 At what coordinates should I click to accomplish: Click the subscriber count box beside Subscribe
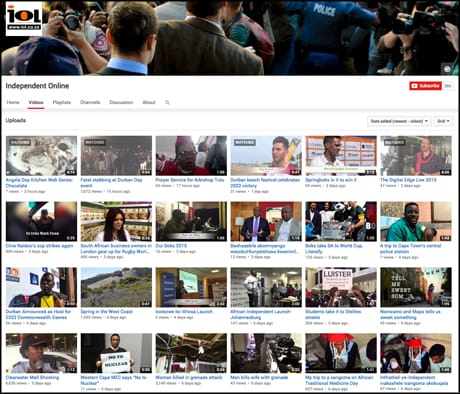(x=448, y=86)
